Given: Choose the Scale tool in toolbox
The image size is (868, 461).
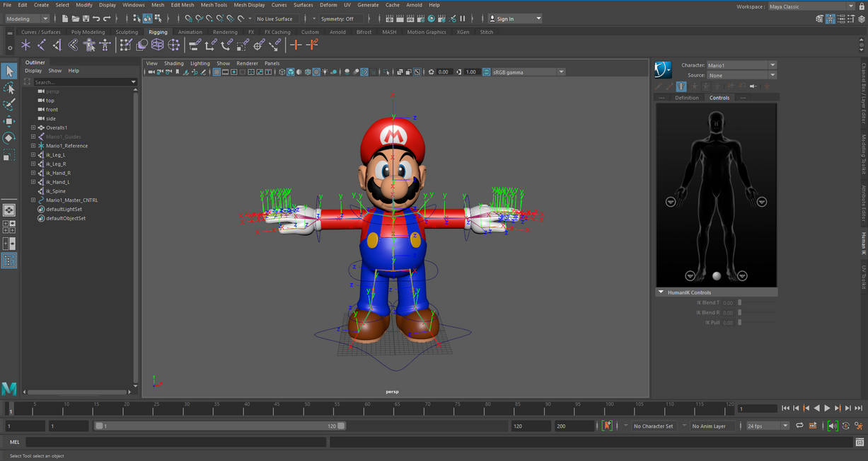Looking at the screenshot, I should [8, 154].
